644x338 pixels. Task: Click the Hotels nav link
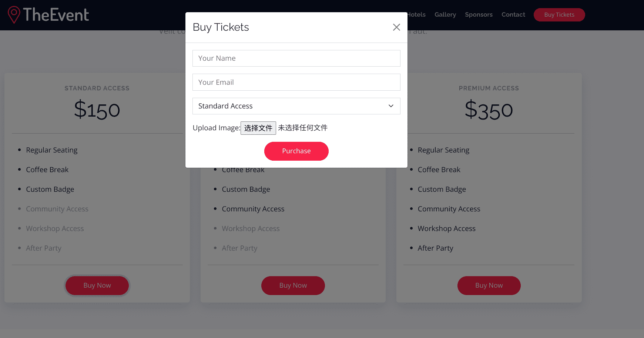(x=416, y=14)
